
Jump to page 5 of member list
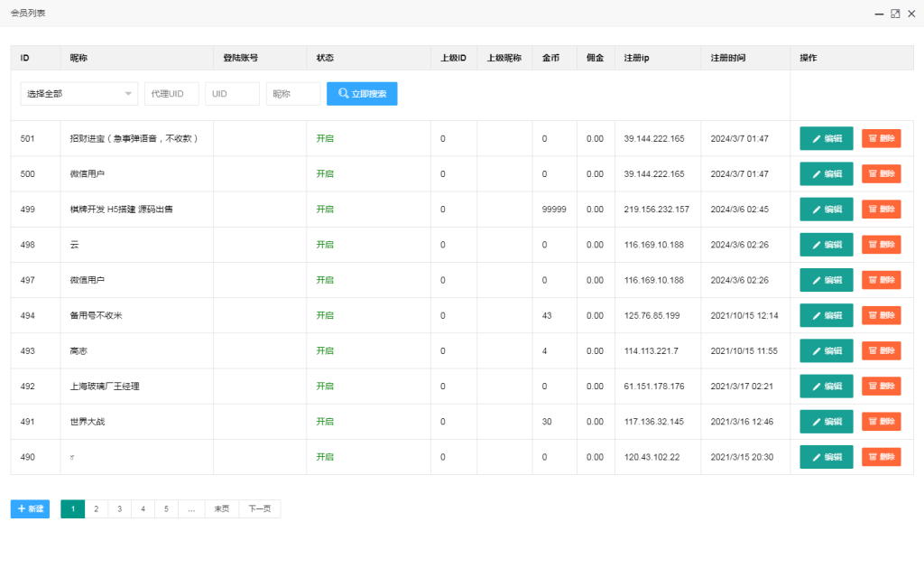[x=166, y=509]
